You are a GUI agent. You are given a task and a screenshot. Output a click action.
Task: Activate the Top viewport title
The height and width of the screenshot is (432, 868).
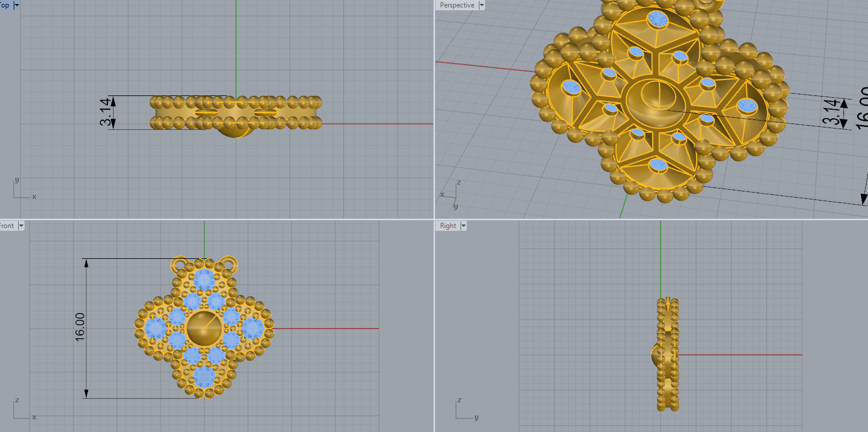(5, 5)
